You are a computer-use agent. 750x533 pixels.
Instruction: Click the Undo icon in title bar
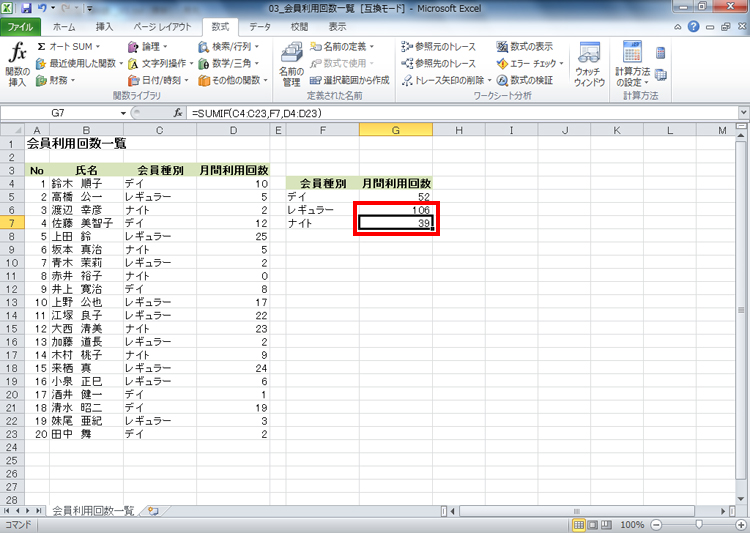coord(42,8)
